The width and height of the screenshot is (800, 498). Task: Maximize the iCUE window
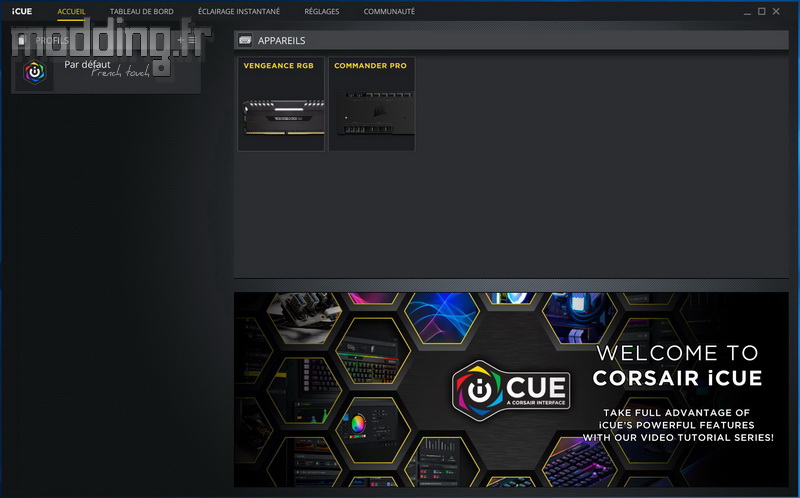pos(761,11)
